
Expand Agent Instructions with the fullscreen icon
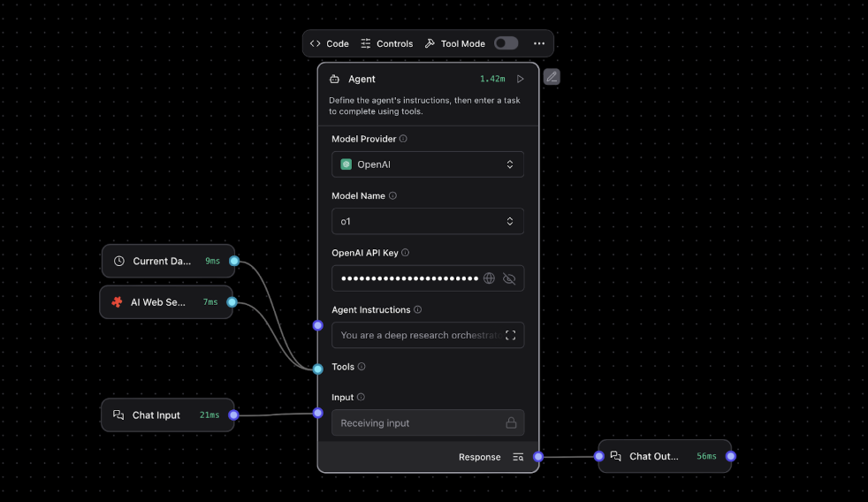[510, 336]
